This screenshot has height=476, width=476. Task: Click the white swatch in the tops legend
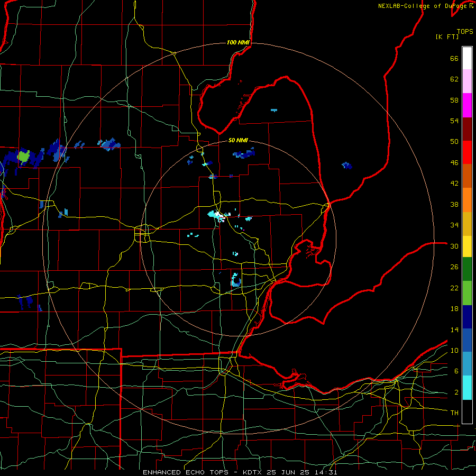467,58
